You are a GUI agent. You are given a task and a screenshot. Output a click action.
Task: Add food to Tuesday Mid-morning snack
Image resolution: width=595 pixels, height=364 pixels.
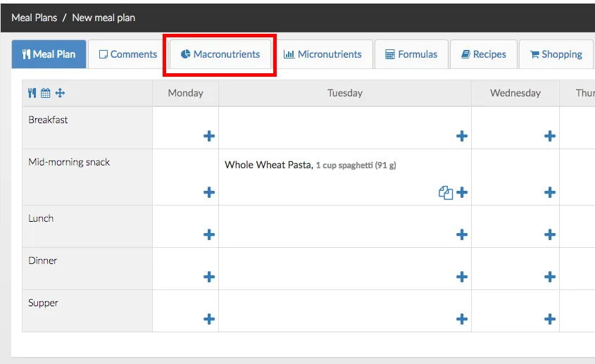[462, 192]
